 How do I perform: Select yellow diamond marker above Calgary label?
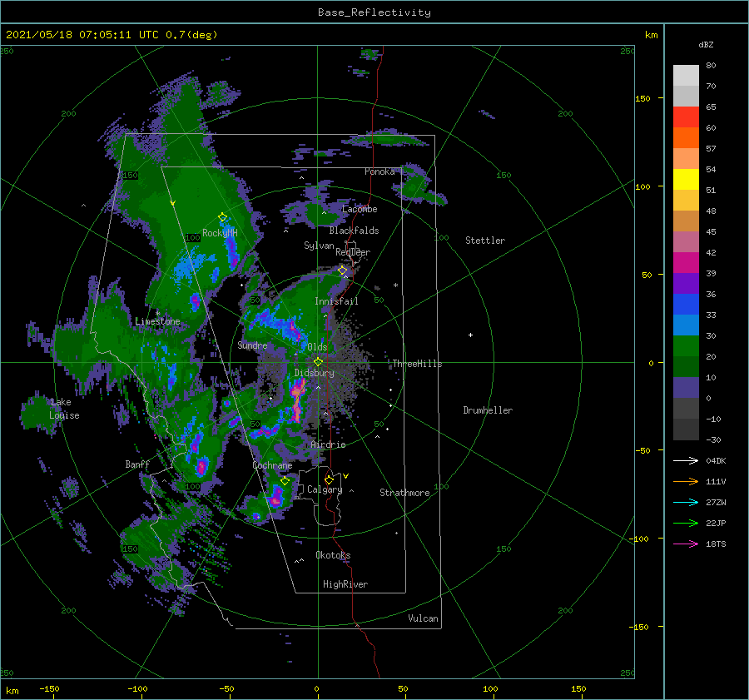pos(329,479)
